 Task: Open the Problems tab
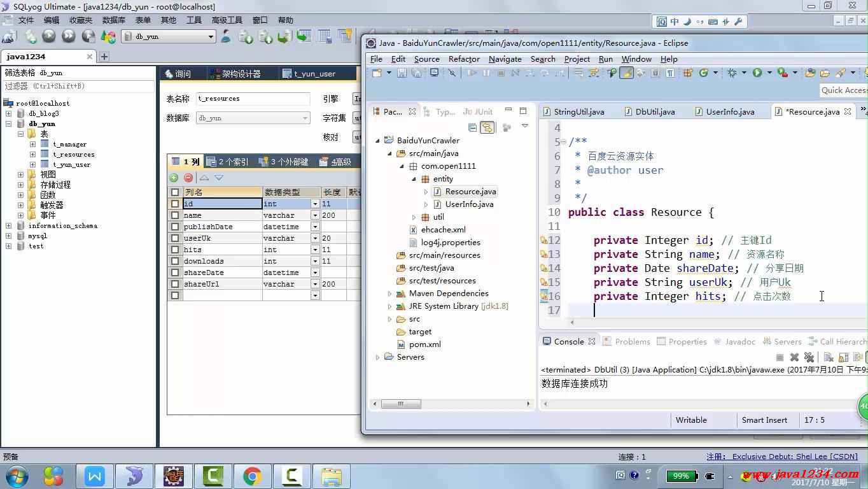click(x=626, y=341)
